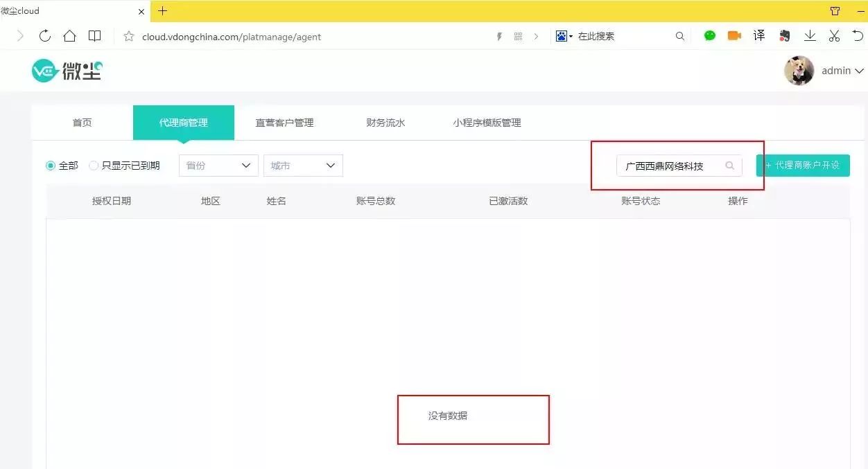Click the translate 译 icon
The image size is (868, 469).
[759, 36]
